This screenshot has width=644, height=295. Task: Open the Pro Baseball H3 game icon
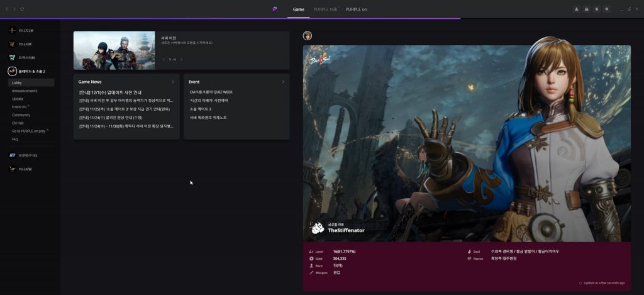coord(13,155)
